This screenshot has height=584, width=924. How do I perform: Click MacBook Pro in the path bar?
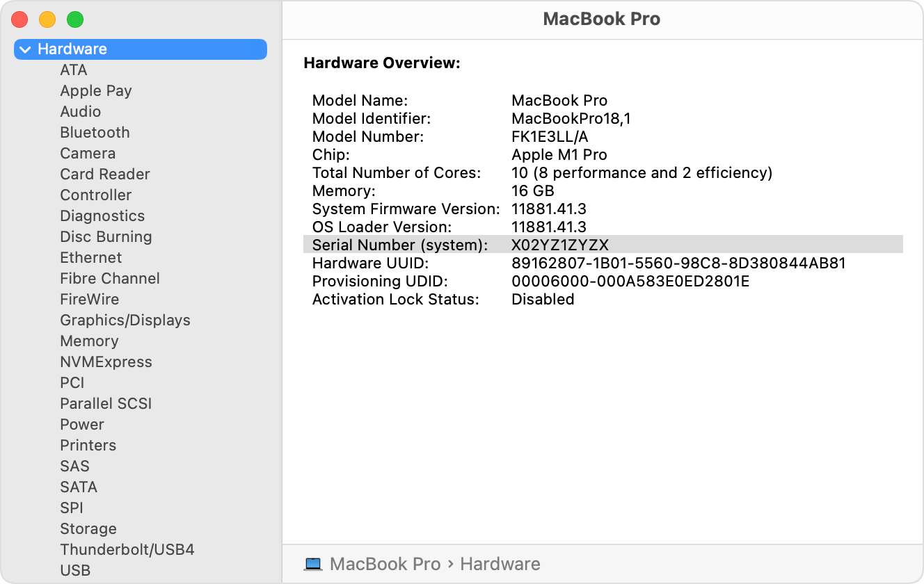point(385,564)
